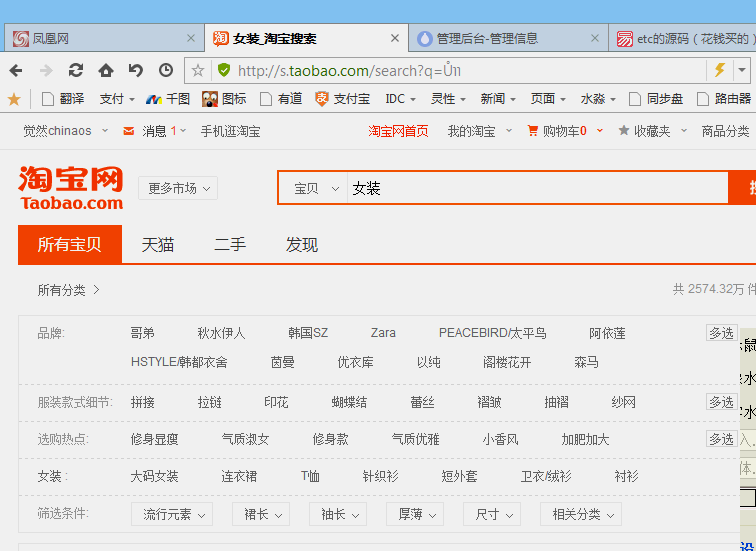Reload the page with refresh icon
Screen dimensions: 756x551
pos(76,70)
